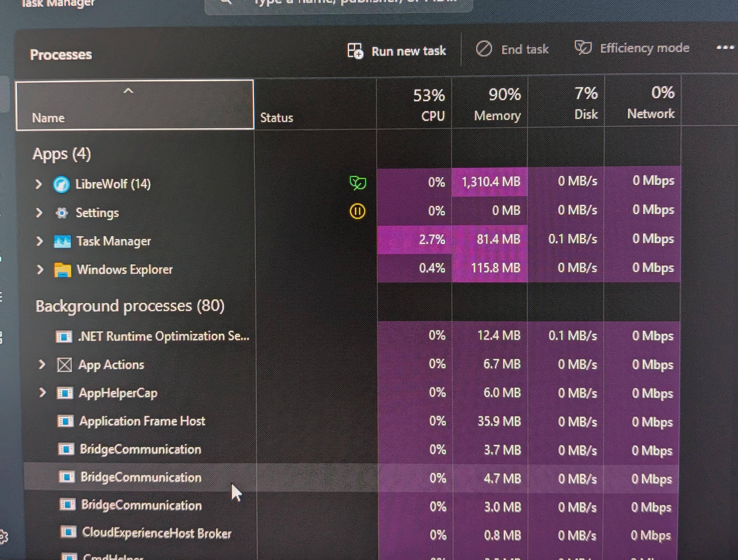
Task: Expand the App Actions background process
Action: 42,364
